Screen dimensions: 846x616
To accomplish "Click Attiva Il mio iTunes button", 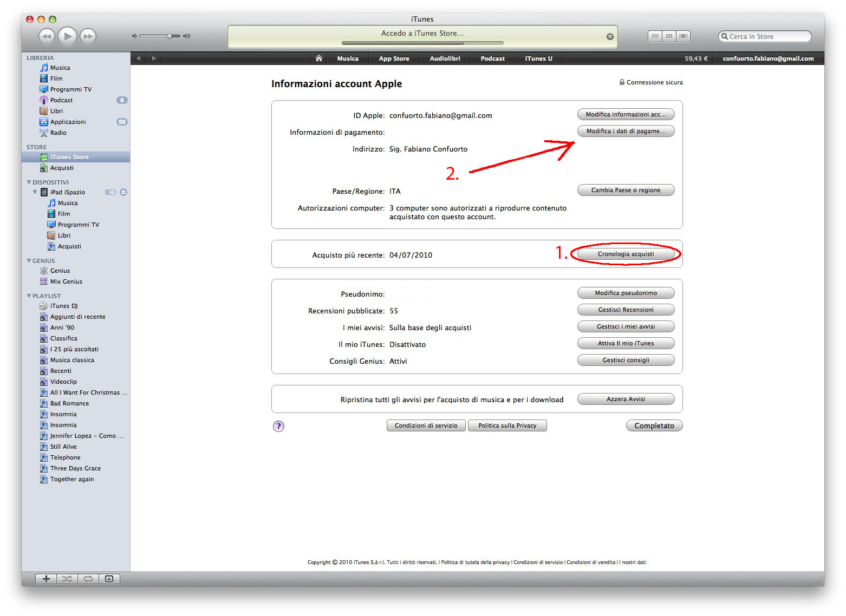I will coord(626,343).
